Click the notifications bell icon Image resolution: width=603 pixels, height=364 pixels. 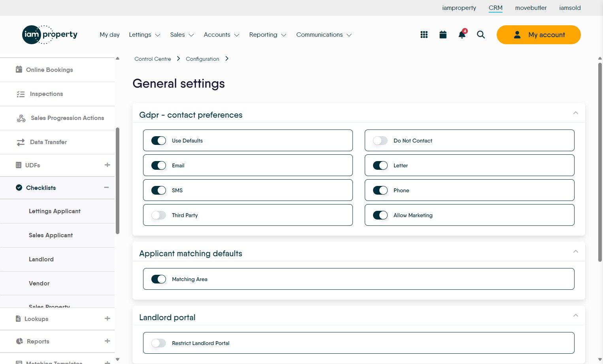pos(462,35)
